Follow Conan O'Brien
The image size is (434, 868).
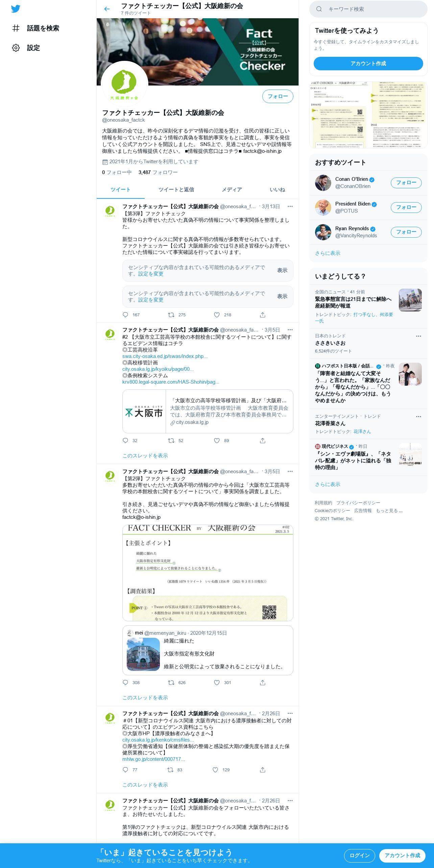tap(406, 183)
